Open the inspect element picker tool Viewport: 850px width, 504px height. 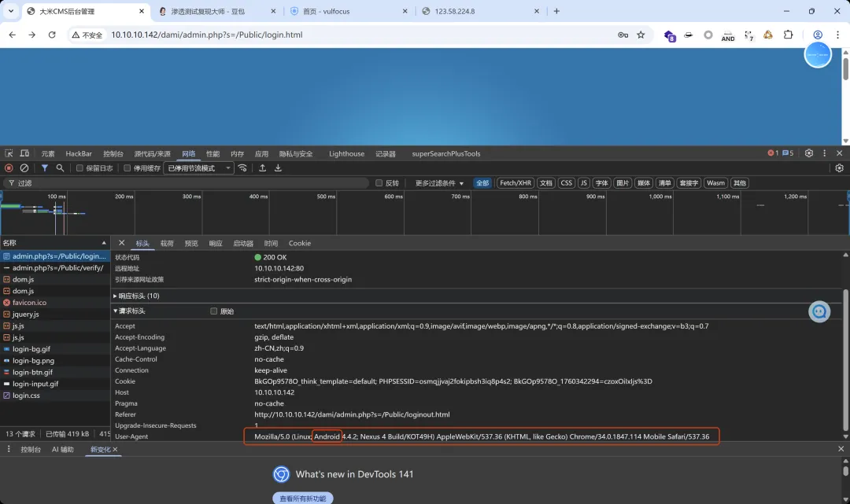[9, 153]
